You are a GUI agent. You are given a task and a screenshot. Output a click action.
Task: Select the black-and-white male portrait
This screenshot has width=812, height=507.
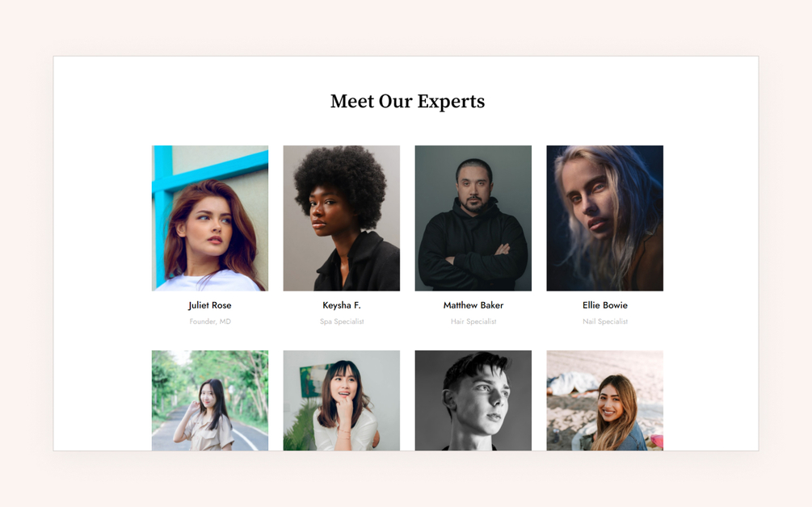click(x=473, y=400)
